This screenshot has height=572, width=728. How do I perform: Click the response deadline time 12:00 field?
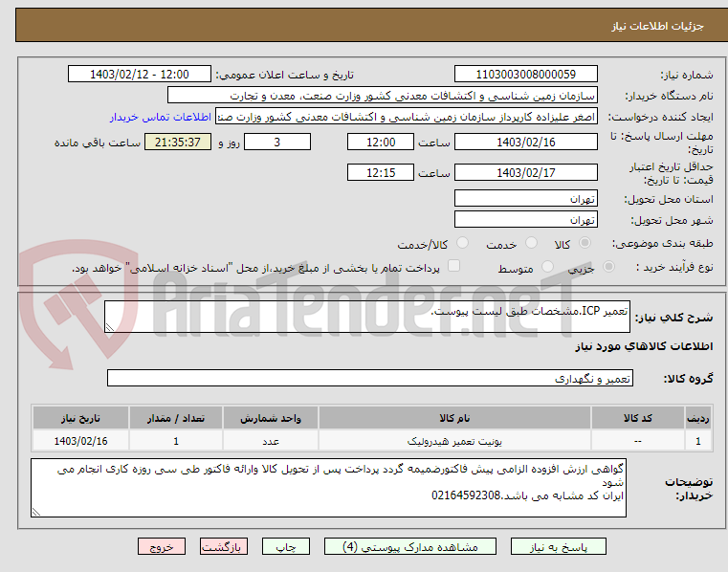tap(380, 143)
